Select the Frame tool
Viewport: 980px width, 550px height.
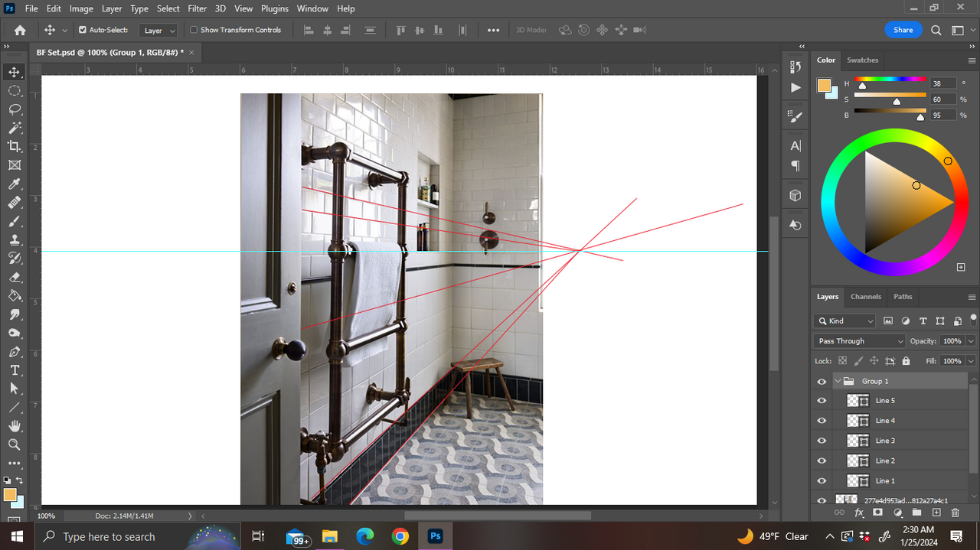(x=14, y=165)
